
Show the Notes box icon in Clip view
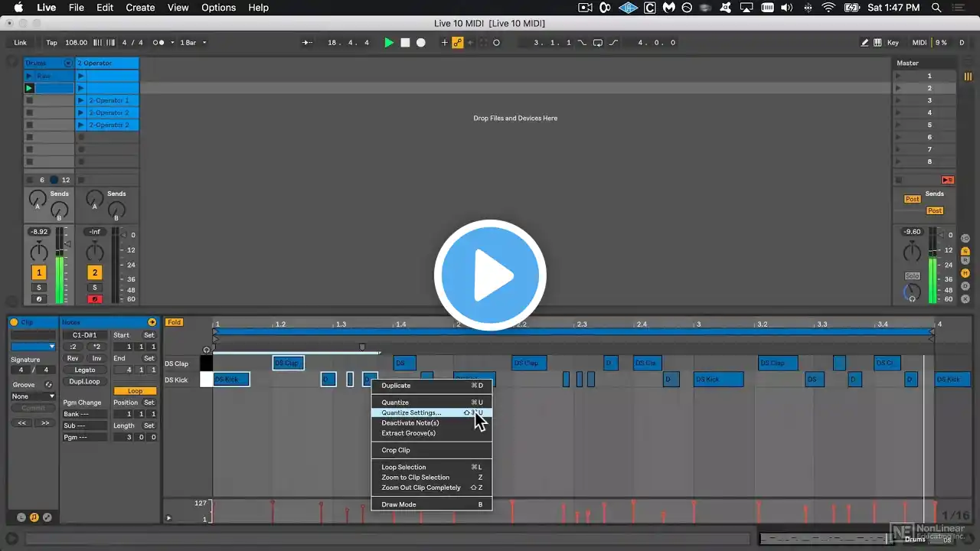(34, 517)
